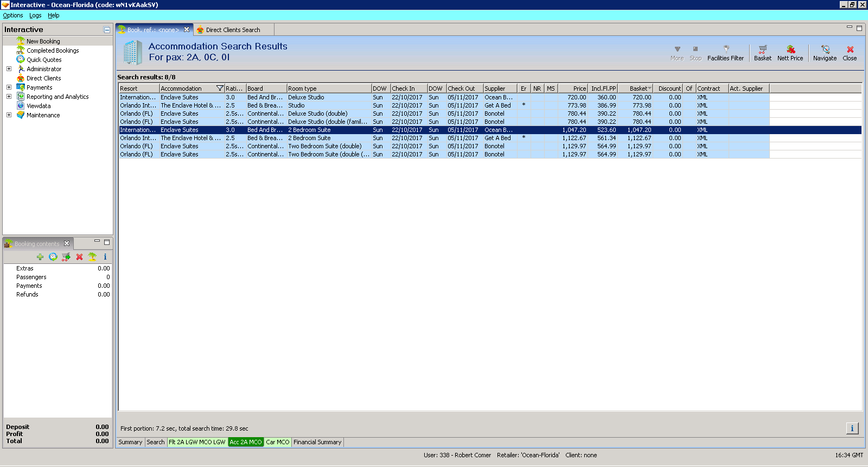Maximize the Booking contents panel
The height and width of the screenshot is (467, 868).
click(x=107, y=242)
